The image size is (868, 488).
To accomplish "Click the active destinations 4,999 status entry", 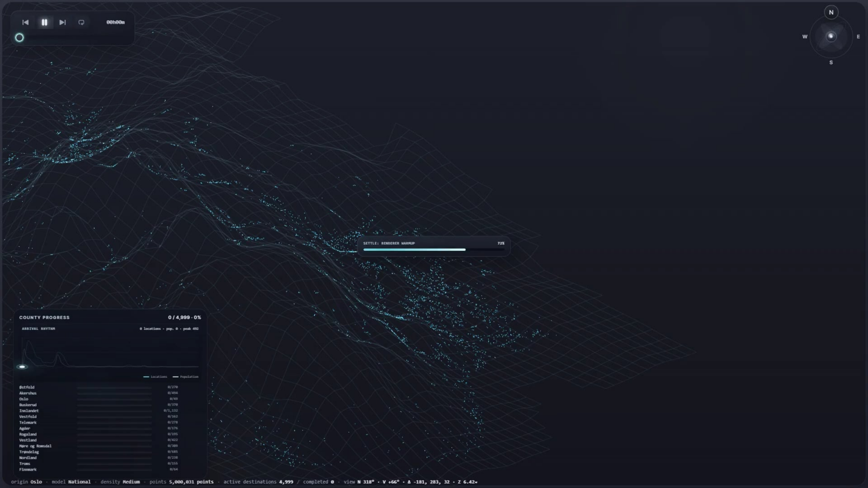I will (258, 482).
